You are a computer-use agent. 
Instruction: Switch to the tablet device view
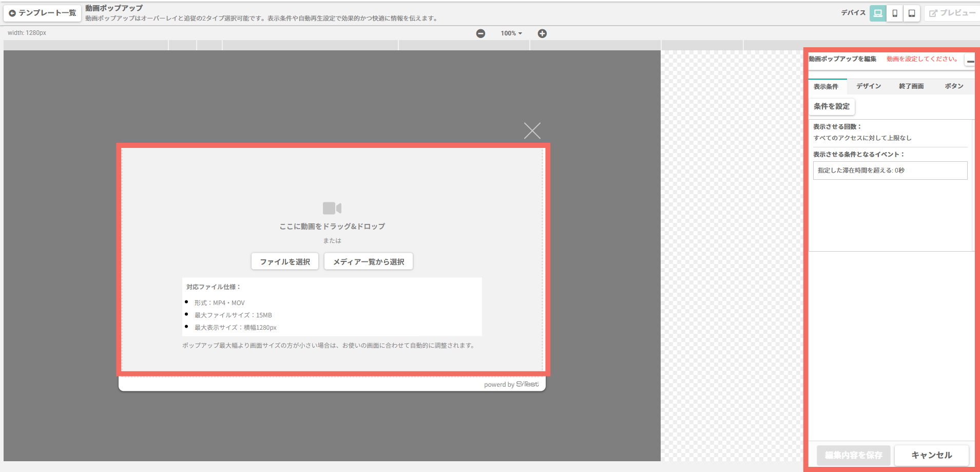pos(912,13)
